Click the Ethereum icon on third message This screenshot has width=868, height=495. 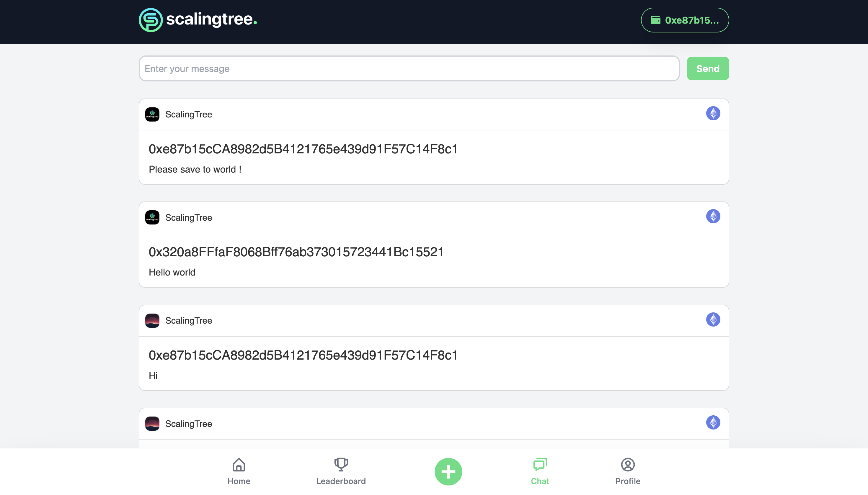(714, 319)
